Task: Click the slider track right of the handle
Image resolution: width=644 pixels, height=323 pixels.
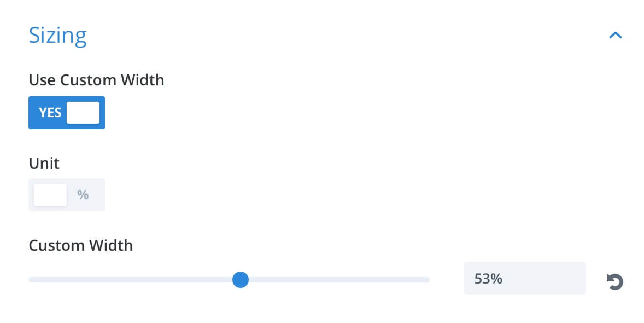Action: (x=339, y=280)
